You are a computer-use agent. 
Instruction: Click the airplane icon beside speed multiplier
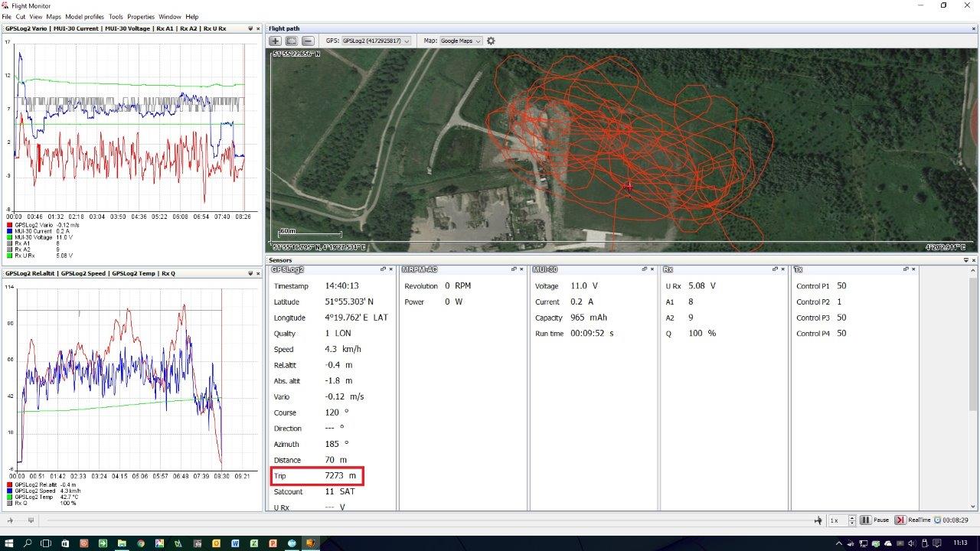pyautogui.click(x=818, y=520)
